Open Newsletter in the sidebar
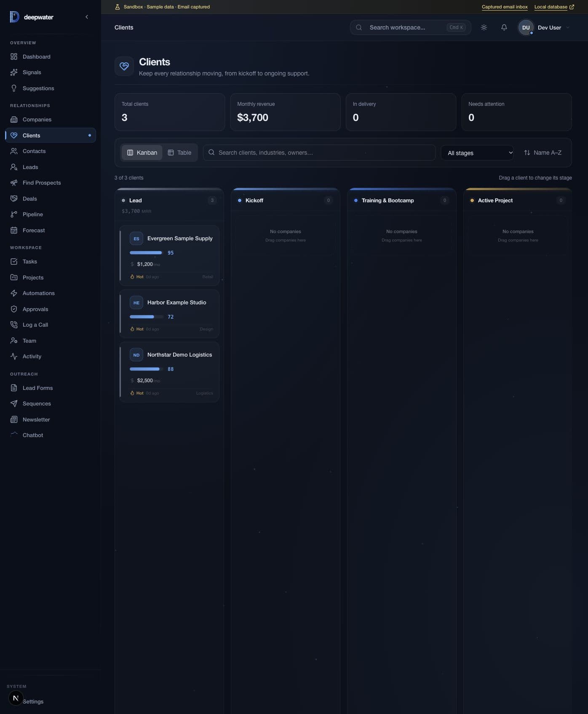The width and height of the screenshot is (588, 714). (51, 419)
